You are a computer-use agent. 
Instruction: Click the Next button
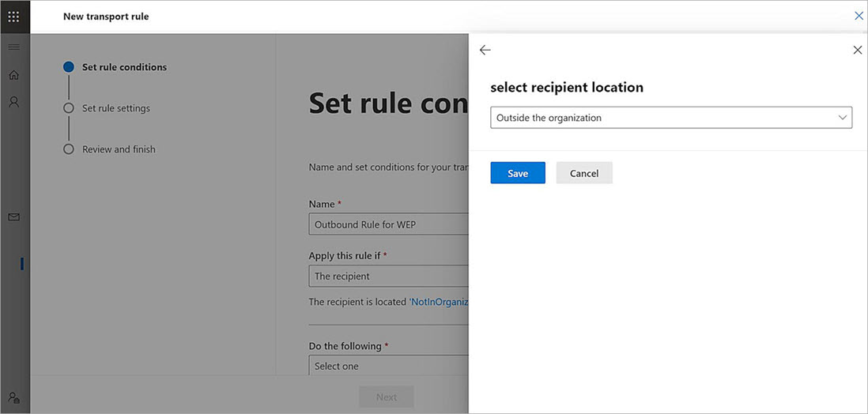[386, 397]
